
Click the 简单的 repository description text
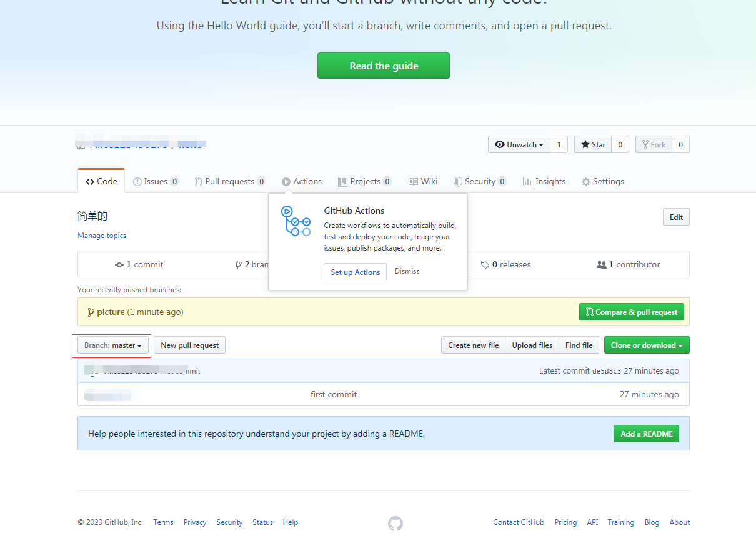pyautogui.click(x=92, y=216)
